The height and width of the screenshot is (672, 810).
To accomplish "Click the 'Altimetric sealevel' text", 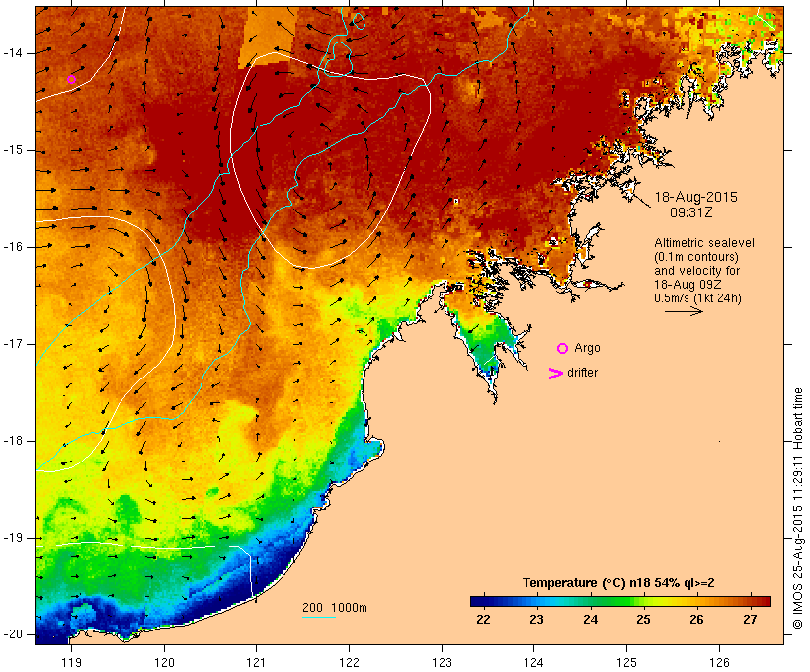I will click(x=704, y=243).
